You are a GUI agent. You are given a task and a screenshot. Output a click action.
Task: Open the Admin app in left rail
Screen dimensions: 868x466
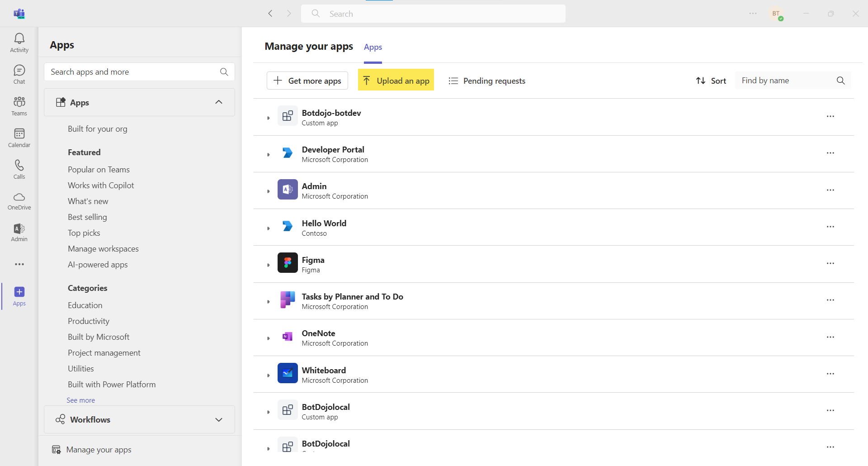pos(19,233)
